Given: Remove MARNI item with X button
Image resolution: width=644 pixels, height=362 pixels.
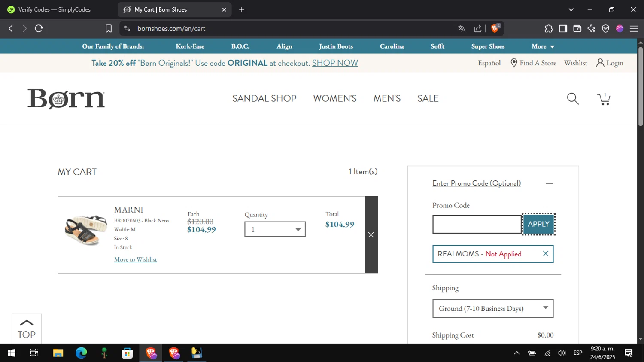Looking at the screenshot, I should 371,235.
